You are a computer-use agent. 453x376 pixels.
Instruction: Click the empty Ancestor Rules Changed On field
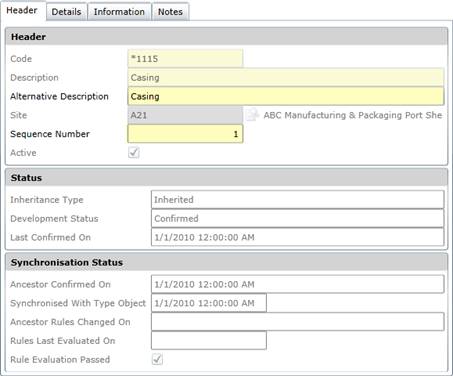298,322
